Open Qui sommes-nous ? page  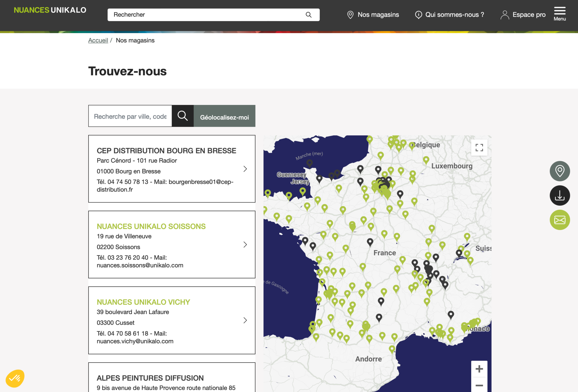coord(454,15)
